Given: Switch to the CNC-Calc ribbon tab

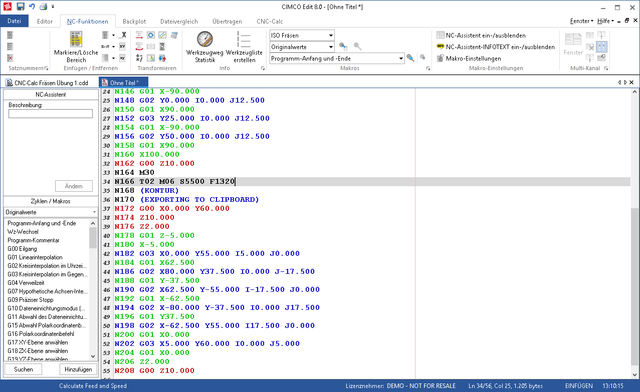Looking at the screenshot, I should pyautogui.click(x=269, y=21).
